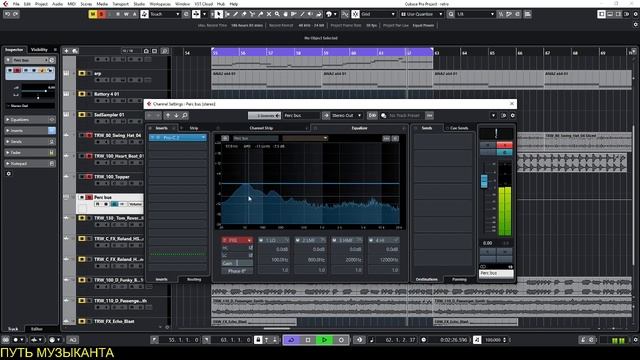Toggle the A automation button in the toolbar
The height and width of the screenshot is (360, 640).
coord(134,14)
